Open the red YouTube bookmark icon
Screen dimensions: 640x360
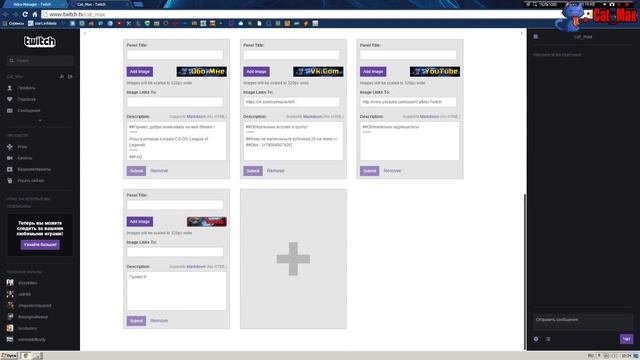point(119,24)
